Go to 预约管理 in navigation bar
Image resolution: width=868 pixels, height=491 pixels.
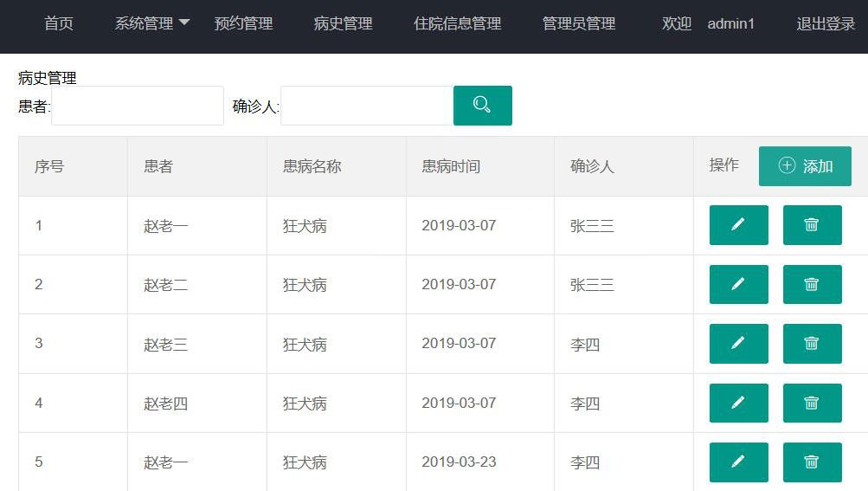tap(243, 24)
